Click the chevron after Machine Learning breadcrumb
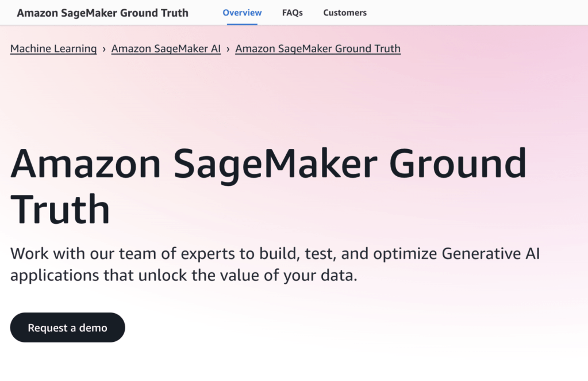Screen dimensions: 588x381 click(104, 49)
